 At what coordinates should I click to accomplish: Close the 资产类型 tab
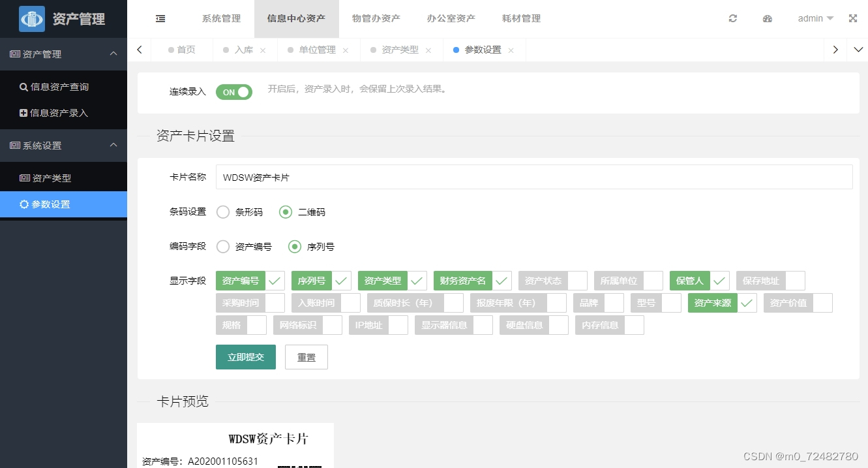point(428,50)
